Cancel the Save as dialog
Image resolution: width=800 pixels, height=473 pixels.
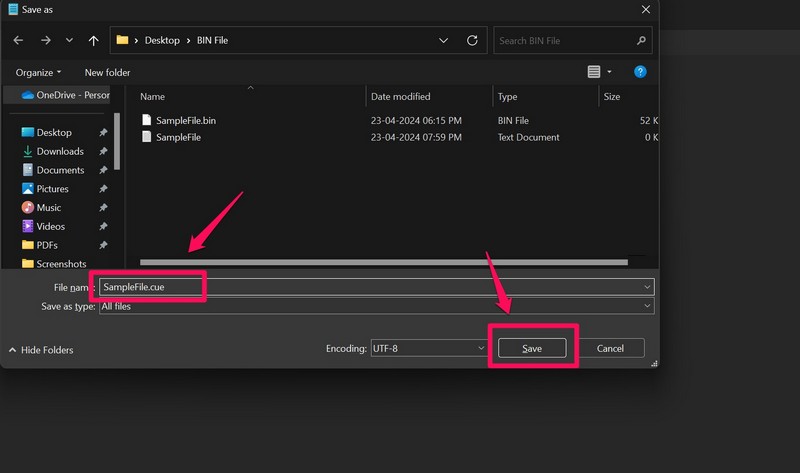[x=610, y=348]
